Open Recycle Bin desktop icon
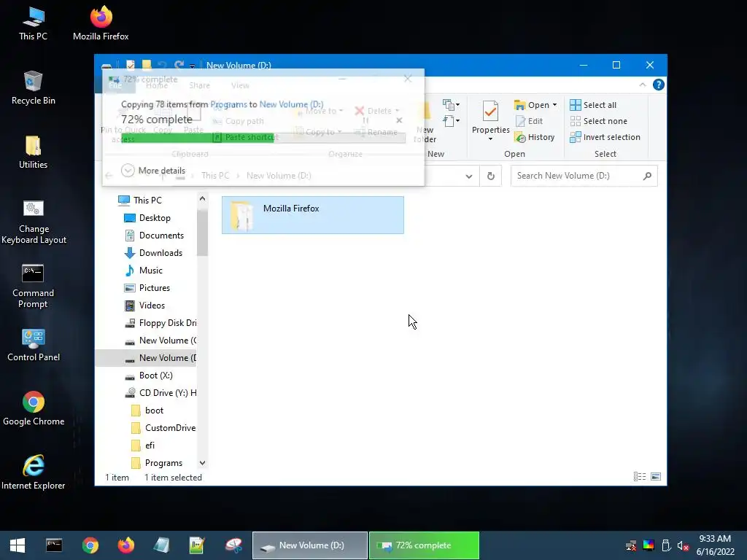The height and width of the screenshot is (560, 747). [x=34, y=87]
